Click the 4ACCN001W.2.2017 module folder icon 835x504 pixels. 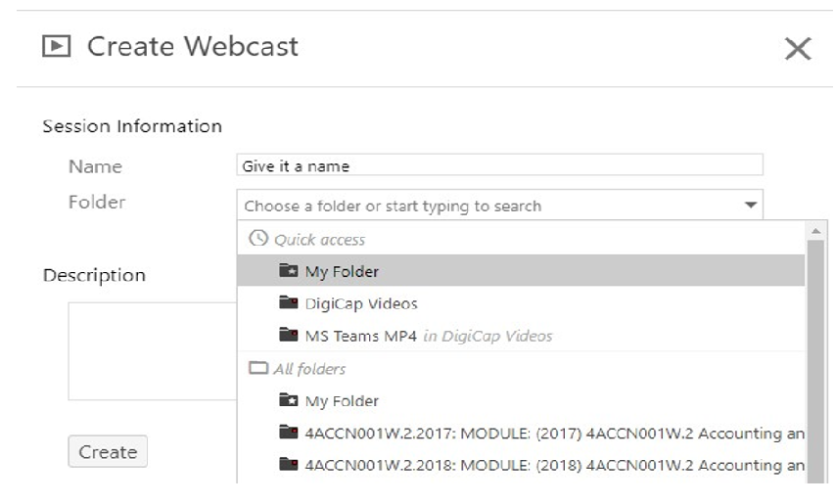[289, 432]
